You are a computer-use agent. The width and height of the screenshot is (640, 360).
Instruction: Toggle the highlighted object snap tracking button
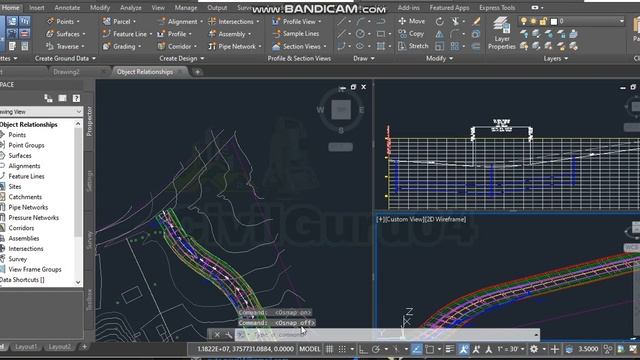pyautogui.click(x=416, y=349)
